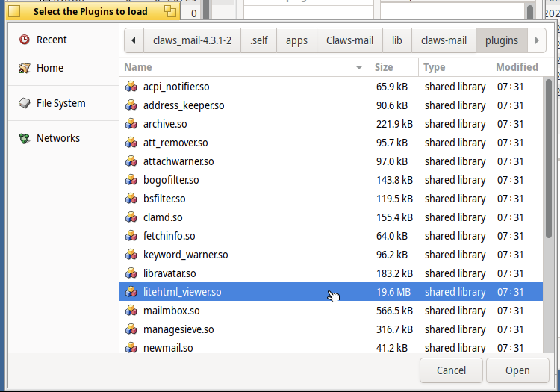Select the file name bsfilter.so
The width and height of the screenshot is (560, 392).
tap(164, 199)
